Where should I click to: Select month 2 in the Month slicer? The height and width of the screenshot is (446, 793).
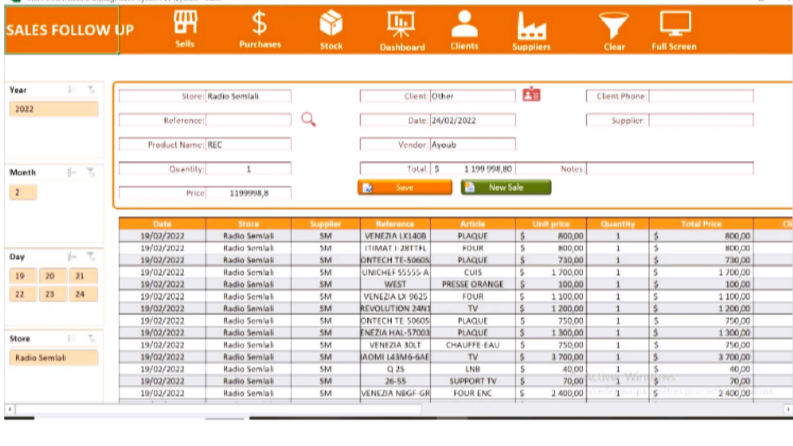[23, 192]
